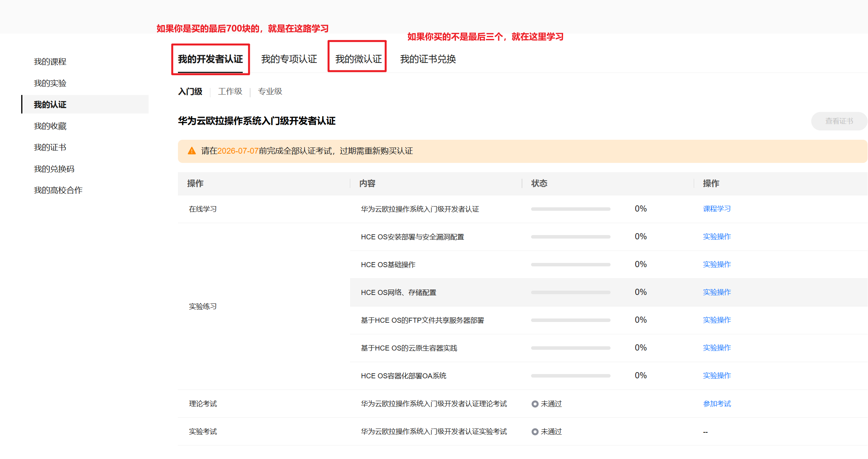Click 未通过 status icon of 理论考试

[x=535, y=404]
